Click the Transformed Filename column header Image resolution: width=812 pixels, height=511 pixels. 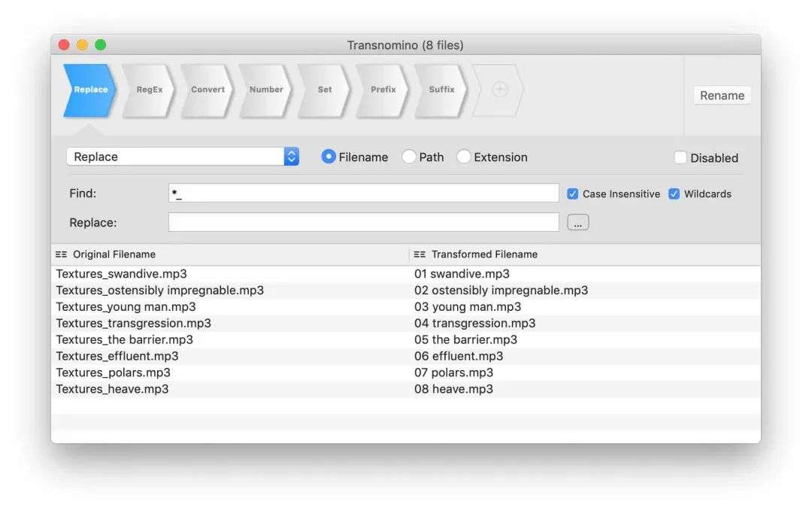coord(484,254)
